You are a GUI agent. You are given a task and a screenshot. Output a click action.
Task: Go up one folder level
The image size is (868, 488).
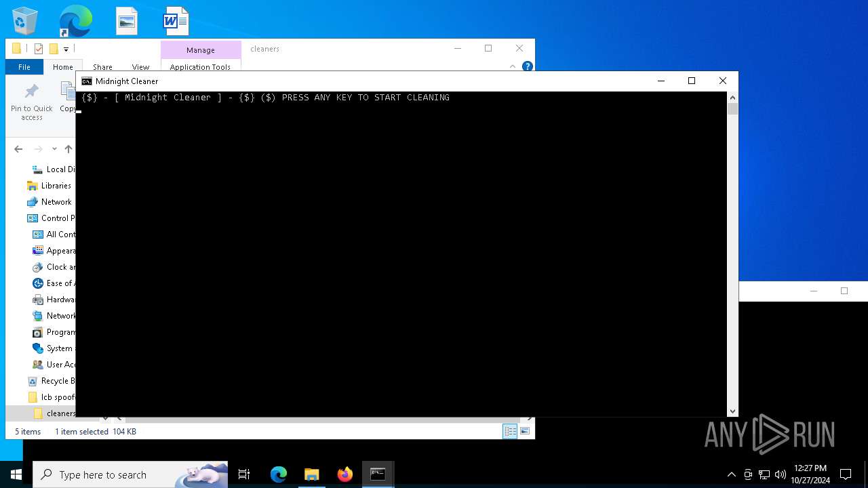(x=68, y=149)
